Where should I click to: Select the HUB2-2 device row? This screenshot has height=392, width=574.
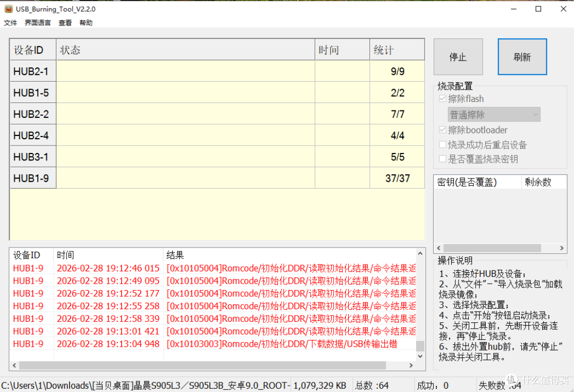tap(217, 114)
